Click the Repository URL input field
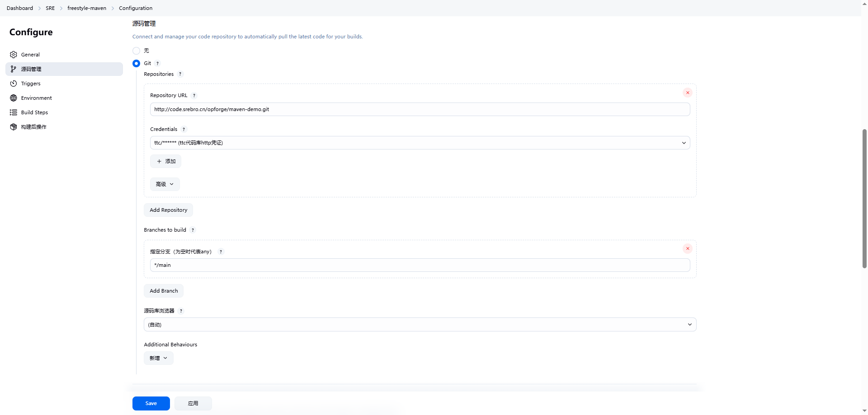Image resolution: width=868 pixels, height=415 pixels. point(420,109)
